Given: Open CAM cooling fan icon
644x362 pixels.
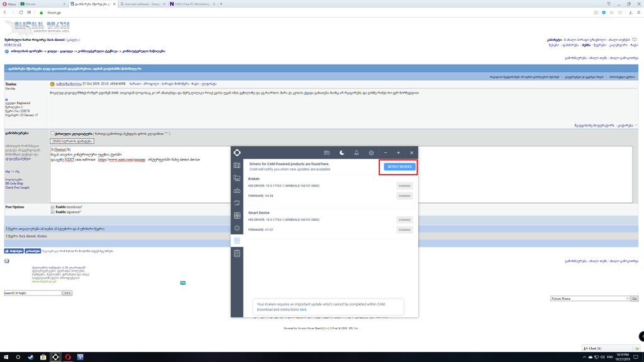Looking at the screenshot, I should click(237, 216).
